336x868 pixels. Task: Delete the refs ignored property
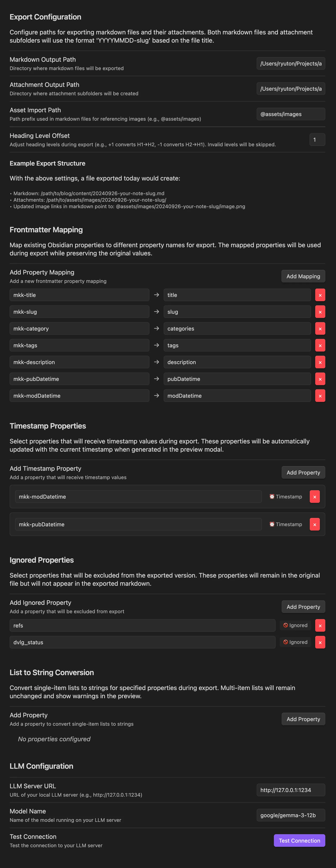click(x=320, y=625)
